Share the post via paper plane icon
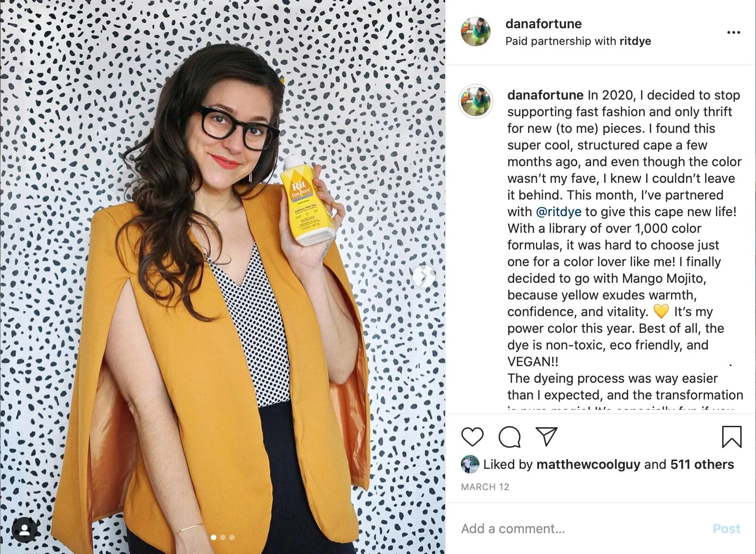 click(x=546, y=436)
